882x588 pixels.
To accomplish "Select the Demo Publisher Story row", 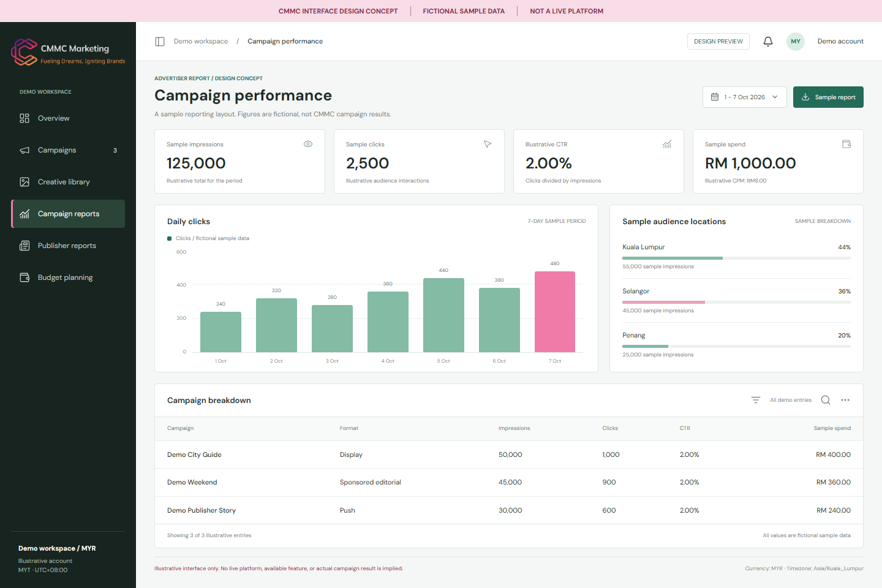I will pos(509,510).
